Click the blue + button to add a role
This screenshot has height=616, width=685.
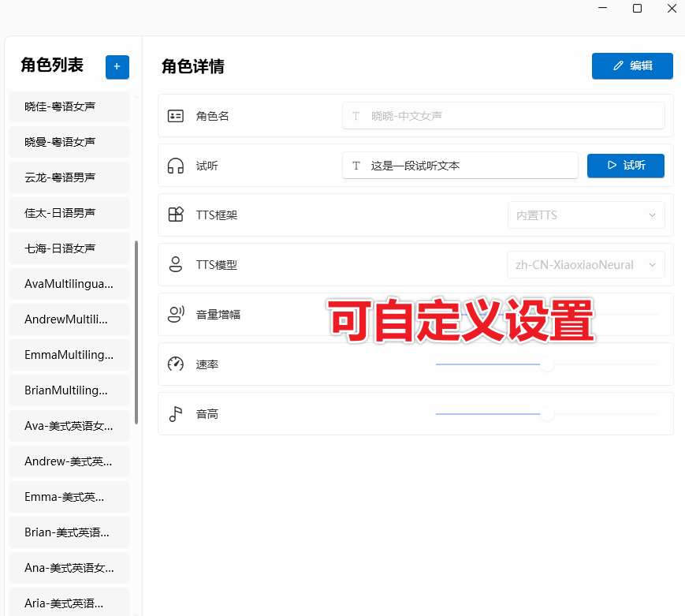click(117, 67)
